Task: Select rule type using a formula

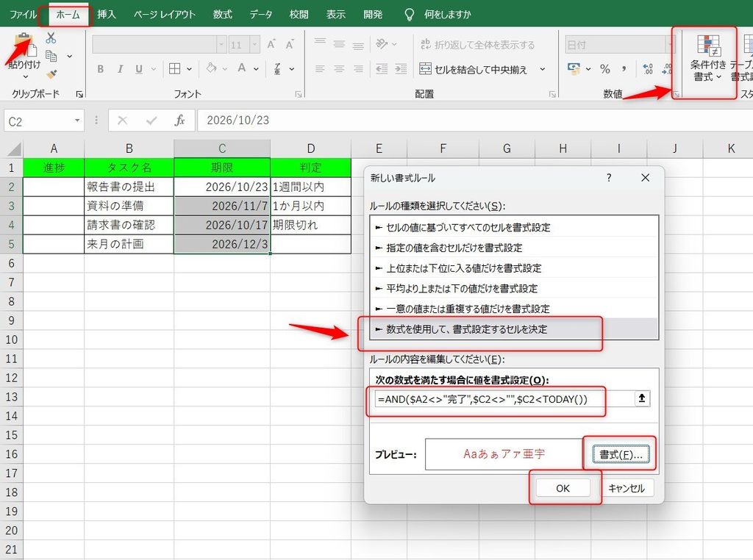Action: pos(514,329)
